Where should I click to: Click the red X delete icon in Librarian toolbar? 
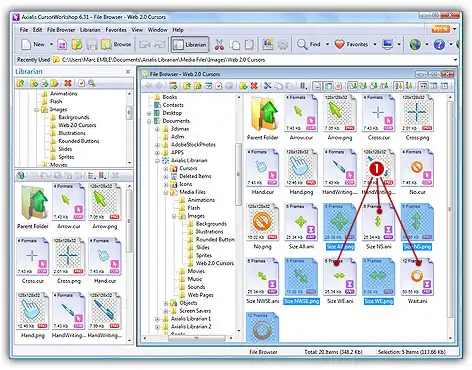point(68,83)
